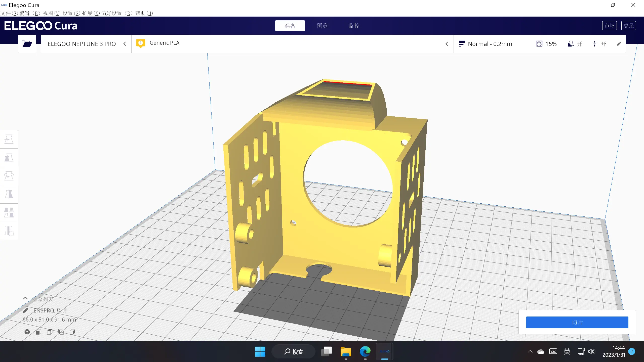Select the Move tool in left toolbar
This screenshot has height=362, width=644.
9,139
